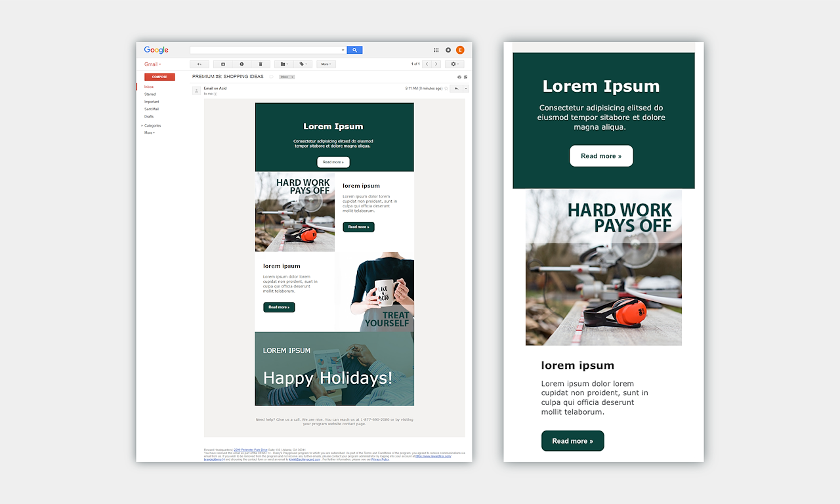The image size is (840, 504).
Task: Remove the Inbox label with x
Action: [x=292, y=77]
